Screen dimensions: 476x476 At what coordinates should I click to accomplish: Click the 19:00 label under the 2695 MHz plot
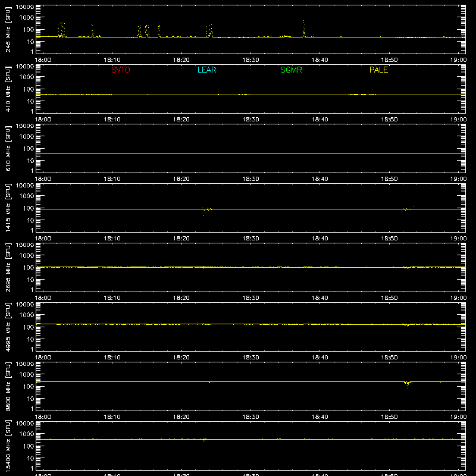pyautogui.click(x=458, y=298)
